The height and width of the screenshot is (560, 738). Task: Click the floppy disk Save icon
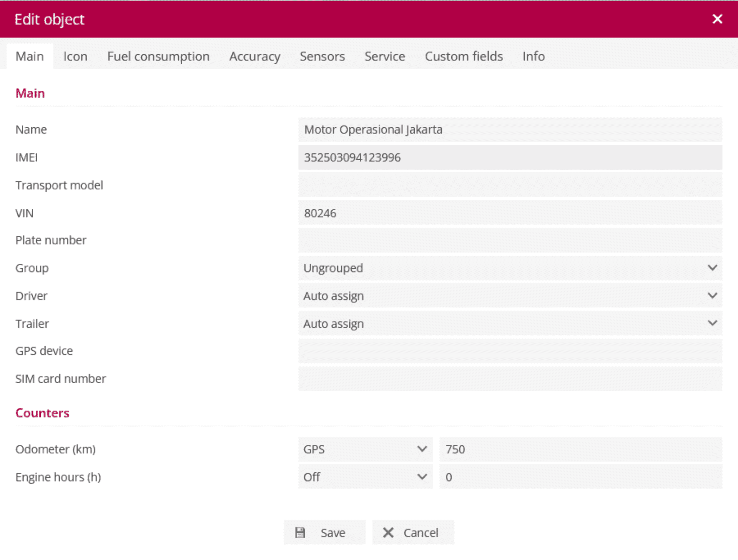pos(300,532)
